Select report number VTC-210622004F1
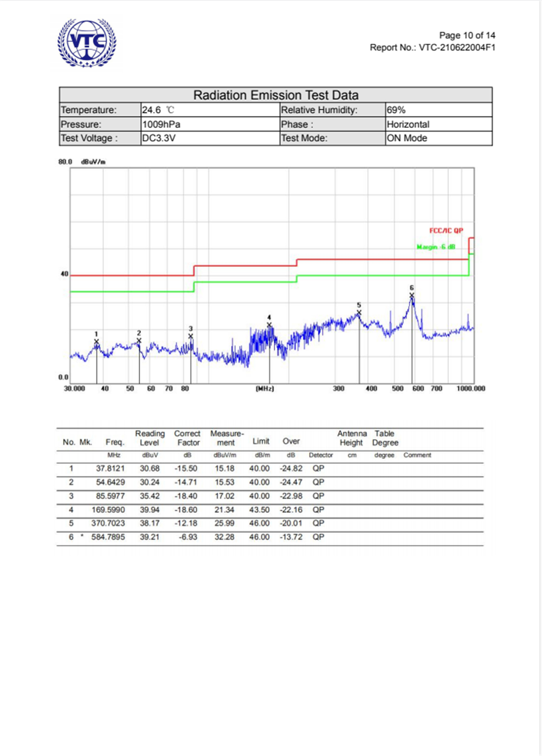The image size is (542, 756). pyautogui.click(x=457, y=48)
